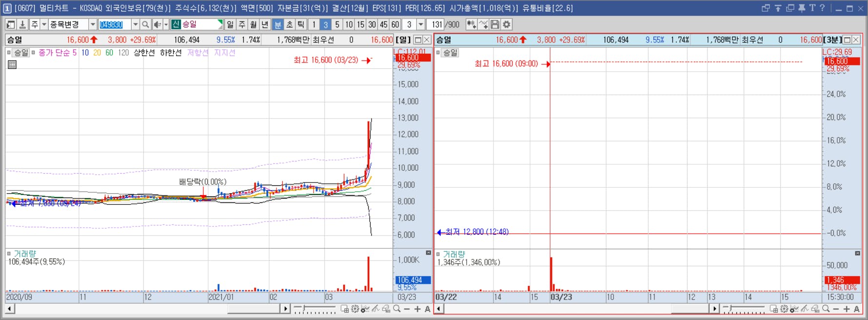Select the 초 second period toggle
This screenshot has height=320, width=868.
point(290,24)
